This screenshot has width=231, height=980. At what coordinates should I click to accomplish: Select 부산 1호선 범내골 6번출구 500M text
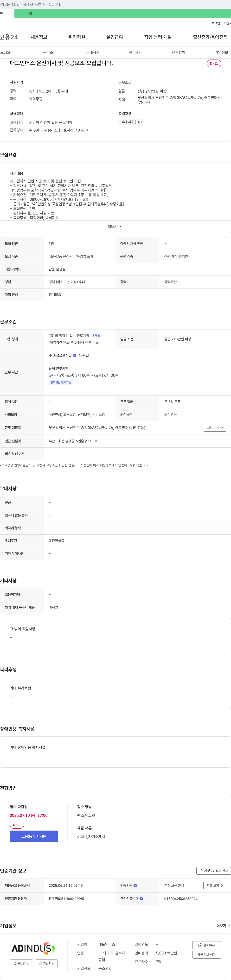(x=73, y=441)
